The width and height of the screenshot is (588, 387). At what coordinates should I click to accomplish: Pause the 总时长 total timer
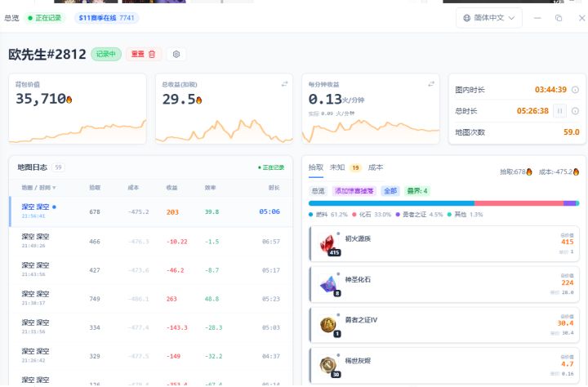point(559,111)
